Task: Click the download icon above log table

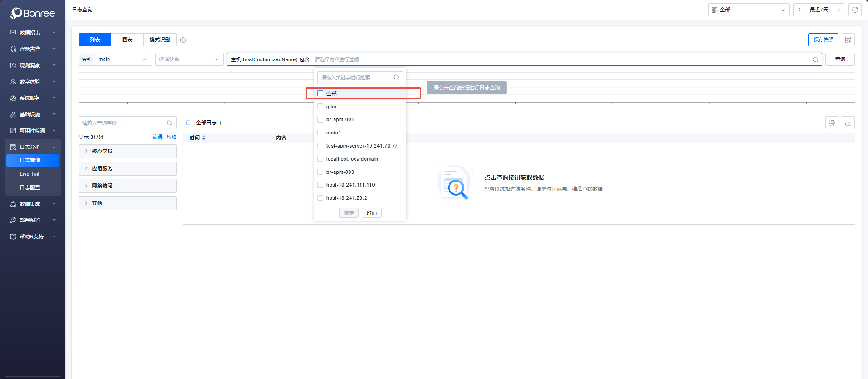Action: [848, 123]
